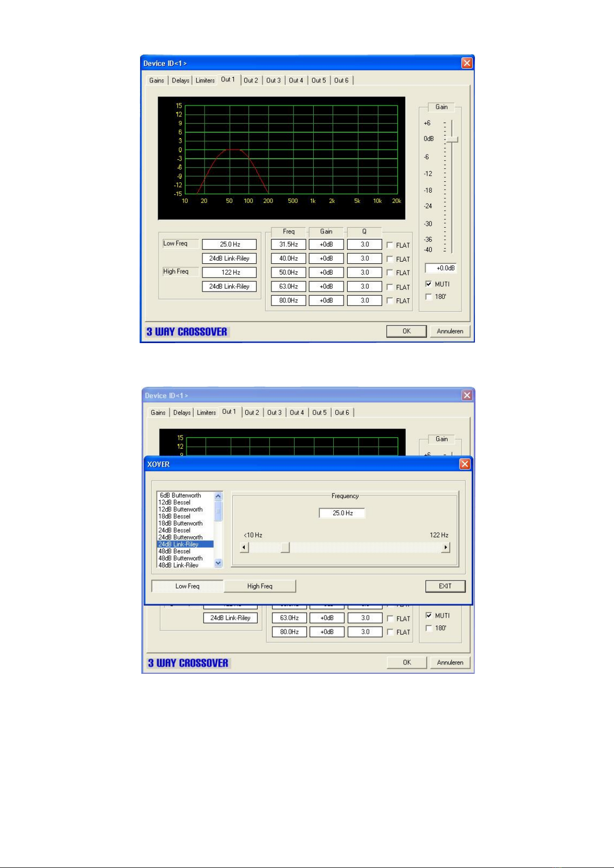This screenshot has height=868, width=614.
Task: Select 18dB Bessel in the XOVER list
Action: click(185, 516)
